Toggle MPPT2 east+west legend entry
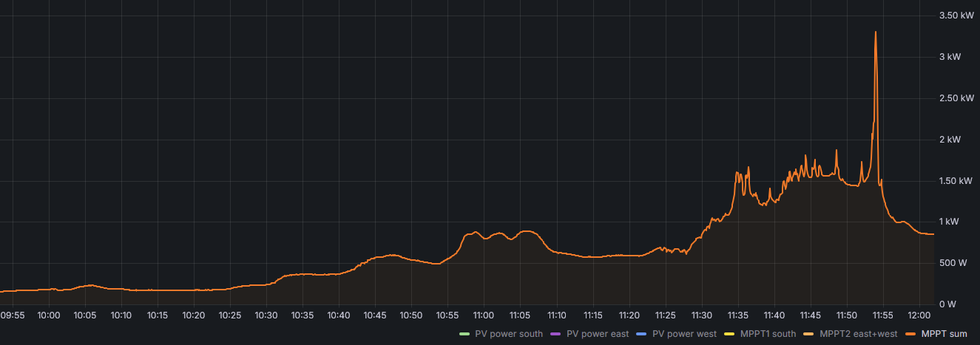The height and width of the screenshot is (345, 980). point(859,334)
